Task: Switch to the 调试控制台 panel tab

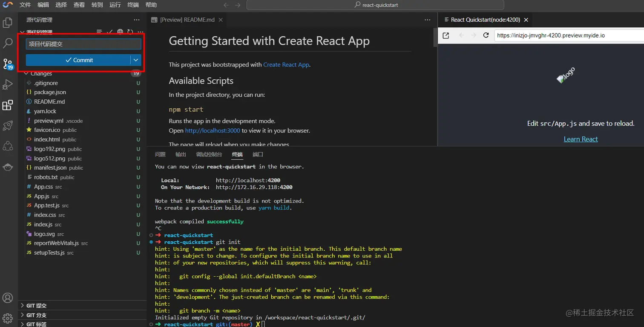Action: (209, 154)
